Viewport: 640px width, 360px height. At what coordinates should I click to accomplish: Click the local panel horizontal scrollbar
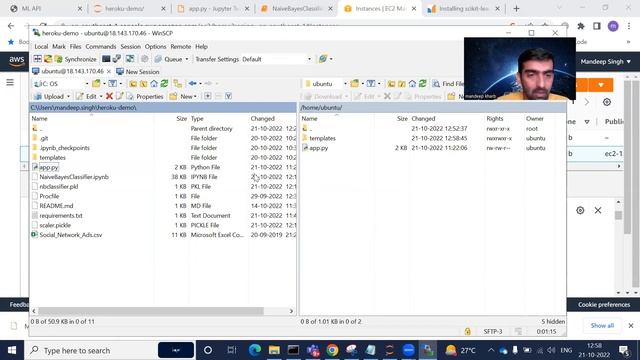click(151, 311)
